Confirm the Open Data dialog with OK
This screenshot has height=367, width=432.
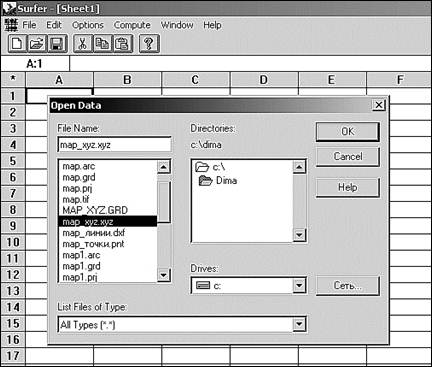[x=348, y=132]
